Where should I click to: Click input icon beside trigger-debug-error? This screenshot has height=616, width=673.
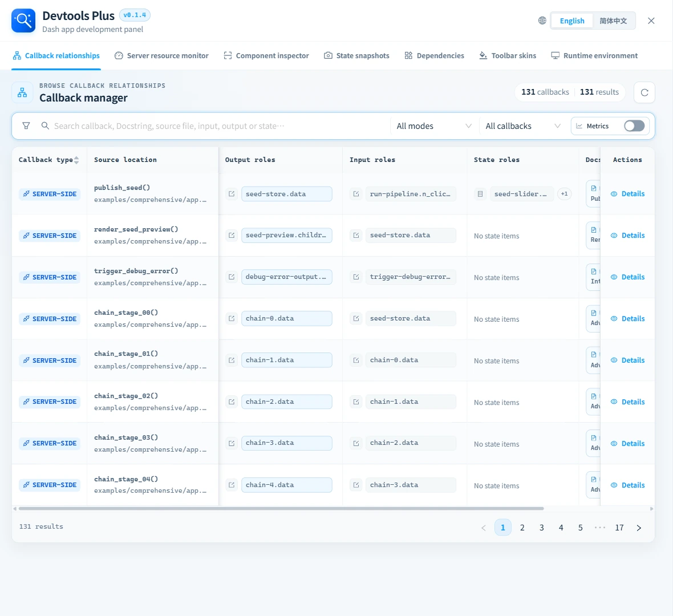pyautogui.click(x=356, y=277)
